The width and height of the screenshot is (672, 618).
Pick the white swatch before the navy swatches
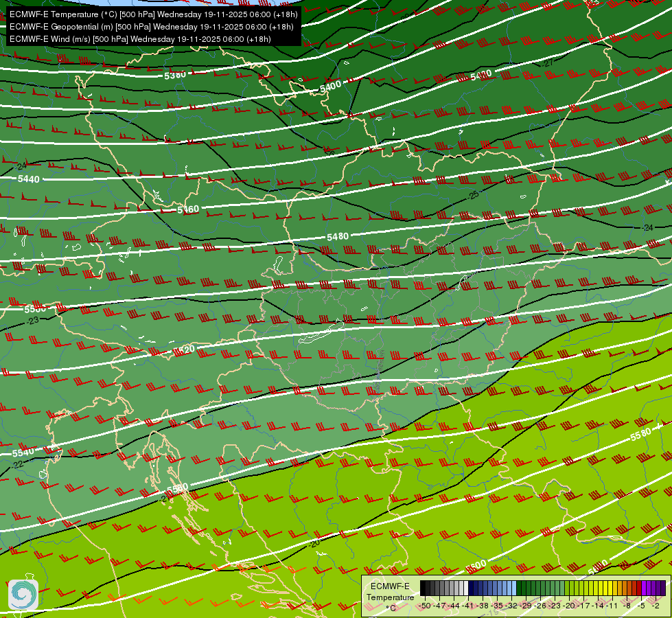pos(466,588)
